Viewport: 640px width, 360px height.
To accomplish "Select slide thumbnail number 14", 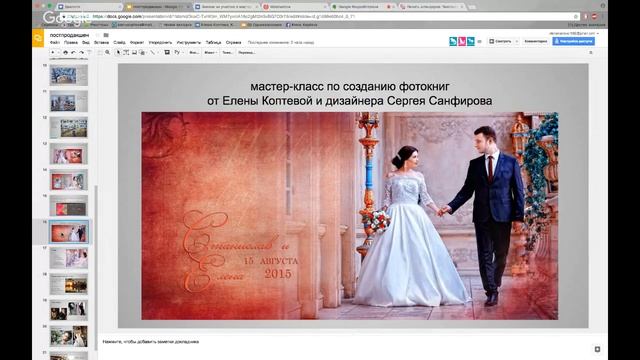I will coord(69,180).
